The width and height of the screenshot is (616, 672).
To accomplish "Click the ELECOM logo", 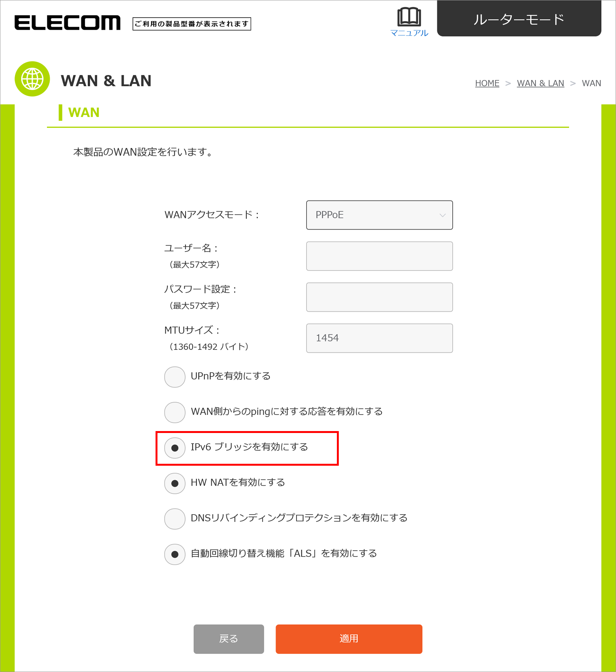I will point(67,23).
